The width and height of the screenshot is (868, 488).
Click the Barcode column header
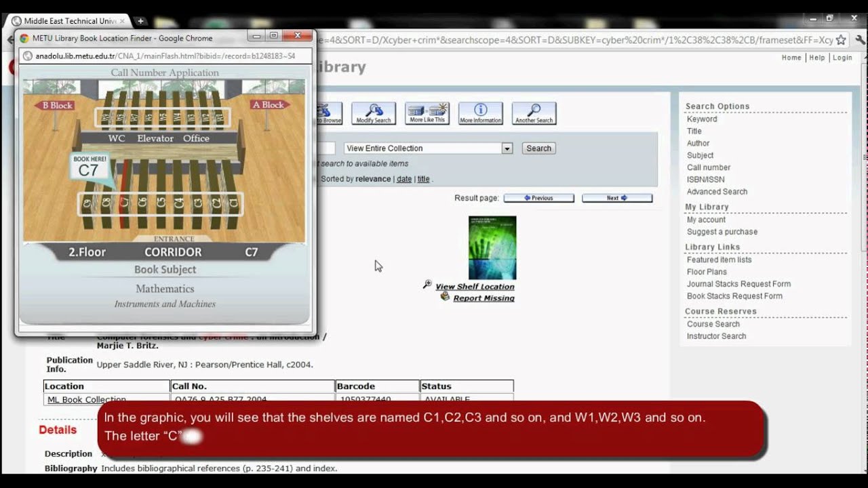(x=378, y=386)
